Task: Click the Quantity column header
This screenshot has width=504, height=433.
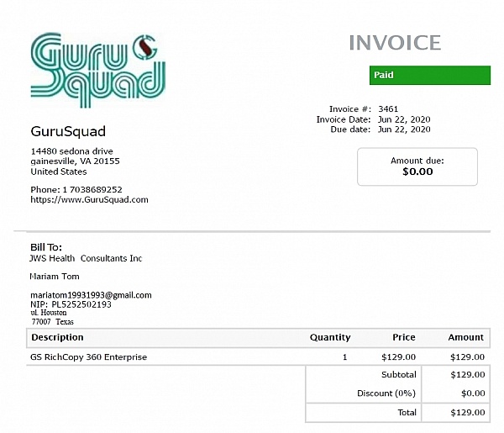Action: pyautogui.click(x=330, y=337)
